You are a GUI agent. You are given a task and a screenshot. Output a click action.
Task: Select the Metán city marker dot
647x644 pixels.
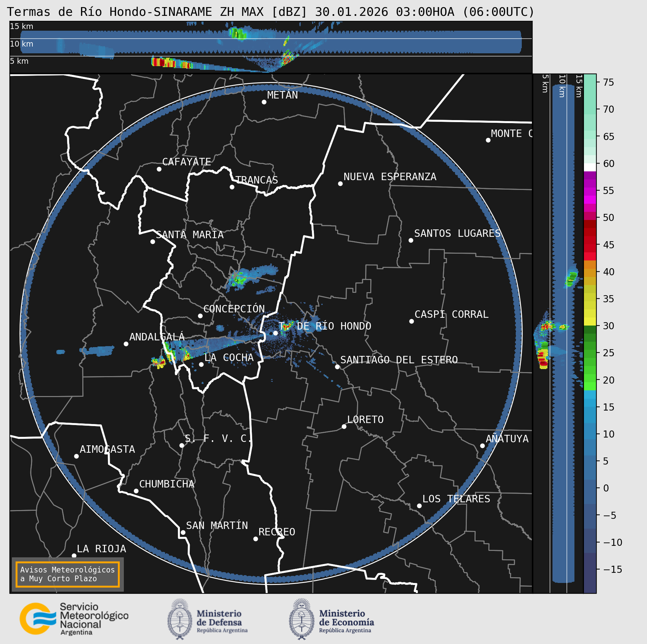tap(264, 102)
